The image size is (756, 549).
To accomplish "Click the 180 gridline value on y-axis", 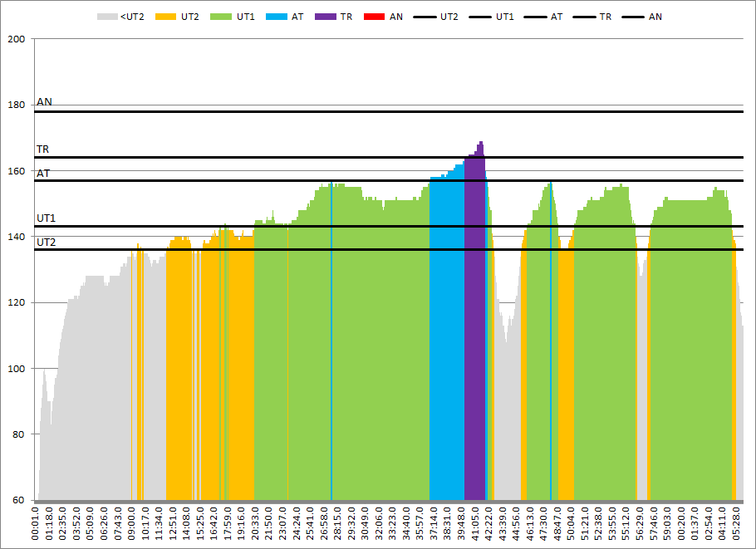I will click(x=17, y=105).
